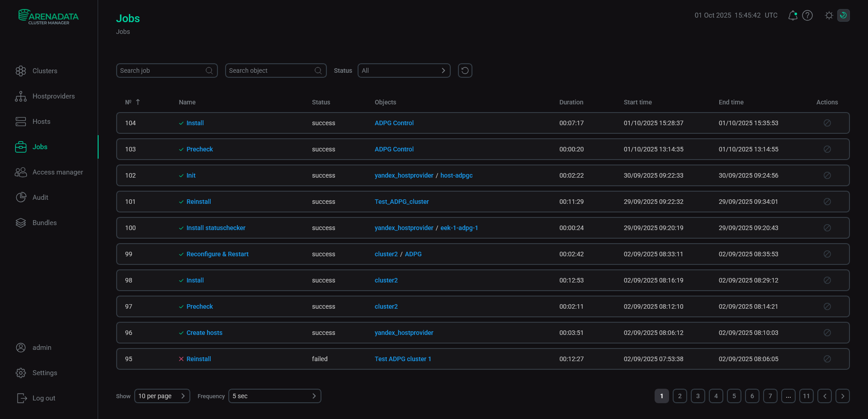868x419 pixels.
Task: Open the '10 per page' dropdown
Action: [162, 395]
